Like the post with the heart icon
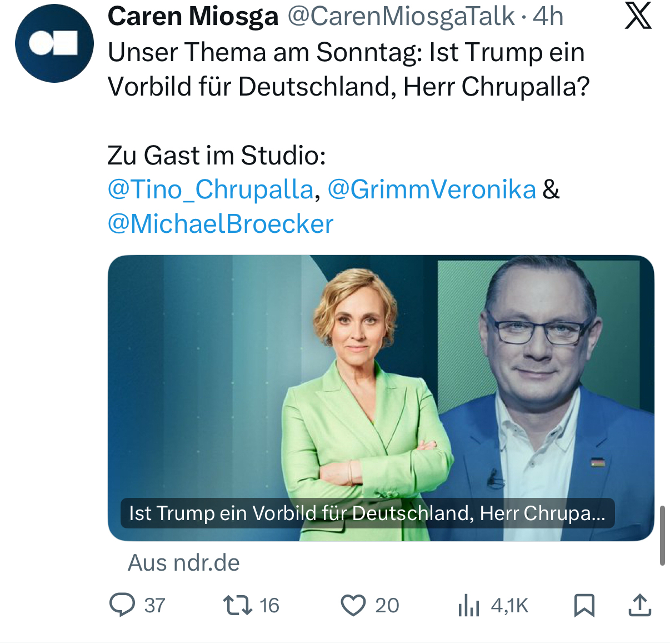The width and height of the screenshot is (670, 644). point(353,605)
